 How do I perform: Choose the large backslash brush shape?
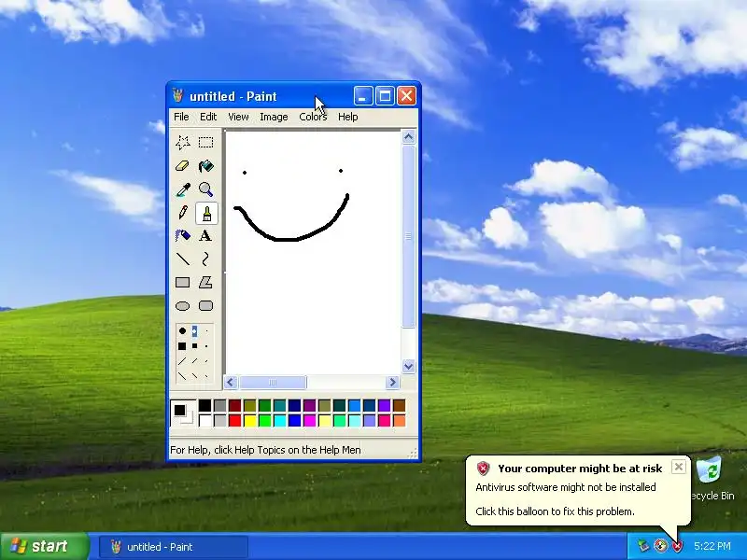tap(182, 376)
